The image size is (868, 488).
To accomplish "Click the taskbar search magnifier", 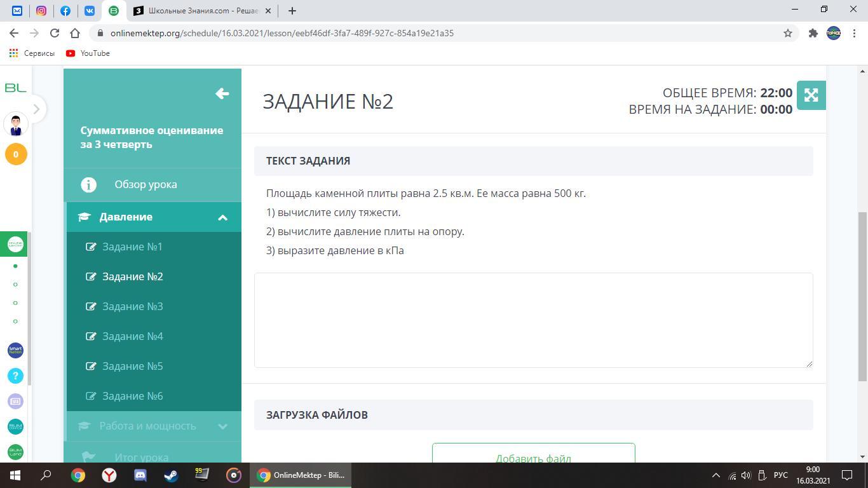I will tap(46, 475).
